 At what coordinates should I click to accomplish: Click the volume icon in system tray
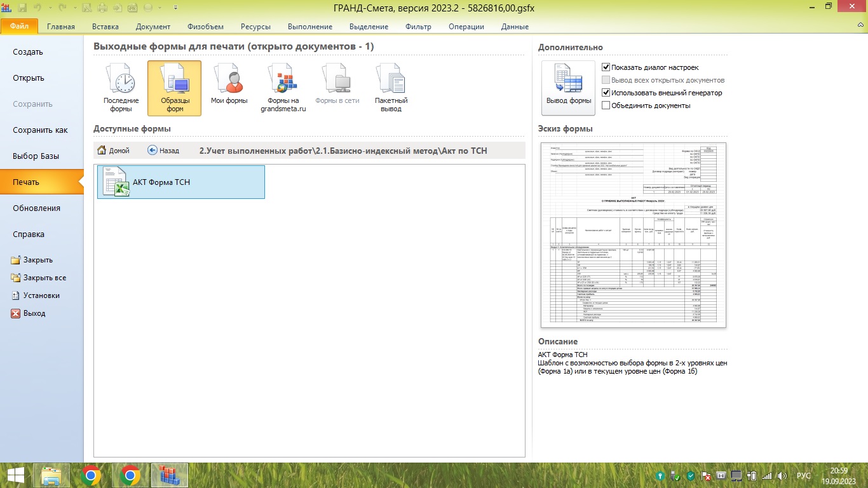pyautogui.click(x=782, y=475)
